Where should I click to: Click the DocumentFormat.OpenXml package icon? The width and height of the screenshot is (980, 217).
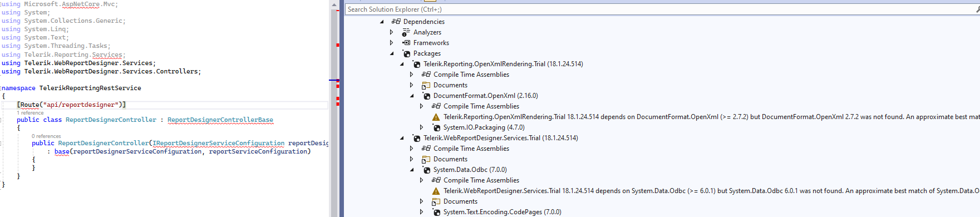tap(426, 96)
